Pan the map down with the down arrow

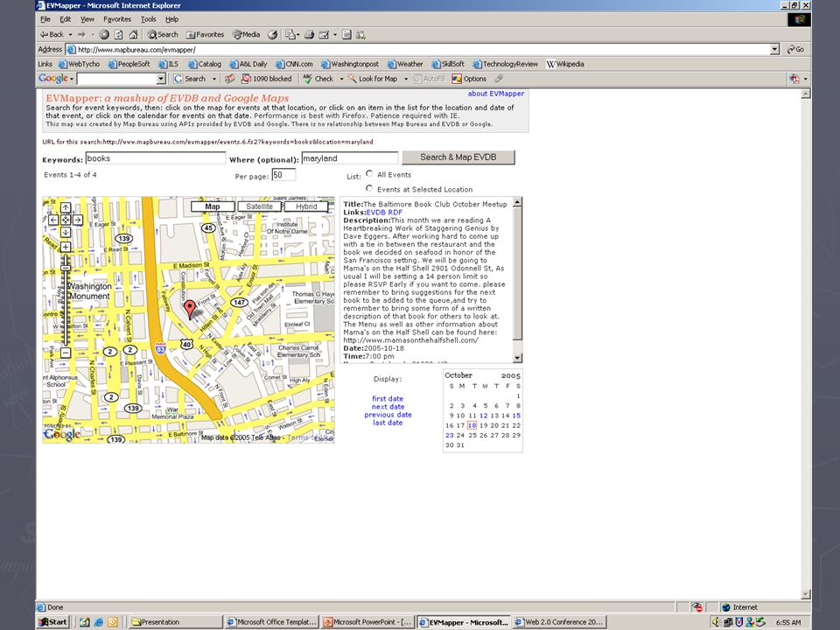pyautogui.click(x=66, y=232)
